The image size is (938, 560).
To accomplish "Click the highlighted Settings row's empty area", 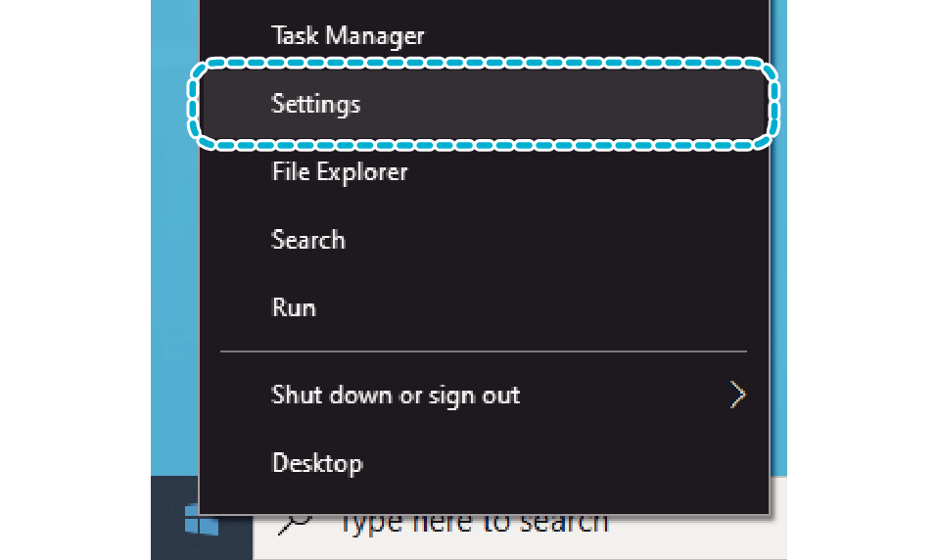I will (562, 104).
